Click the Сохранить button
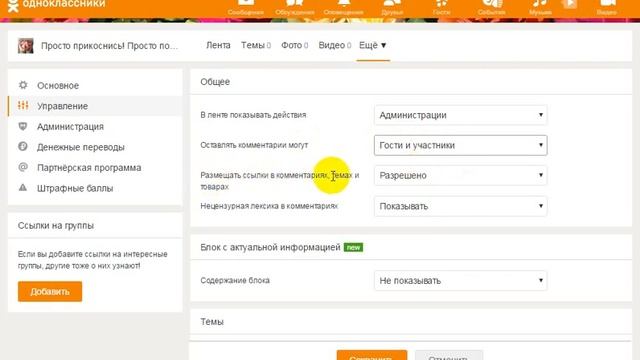This screenshot has width=640, height=360. (371, 355)
